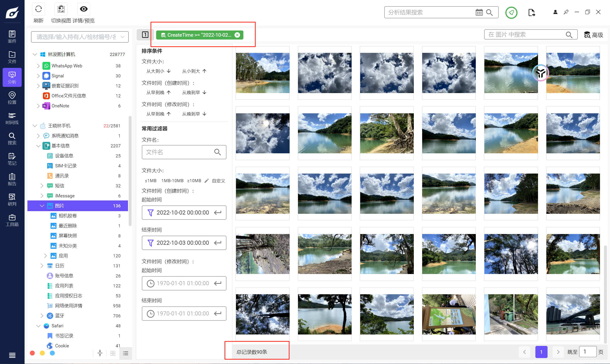Image resolution: width=610 pixels, height=364 pixels.
Task: Click the Refresh (刷新) toolbar icon
Action: 38,9
